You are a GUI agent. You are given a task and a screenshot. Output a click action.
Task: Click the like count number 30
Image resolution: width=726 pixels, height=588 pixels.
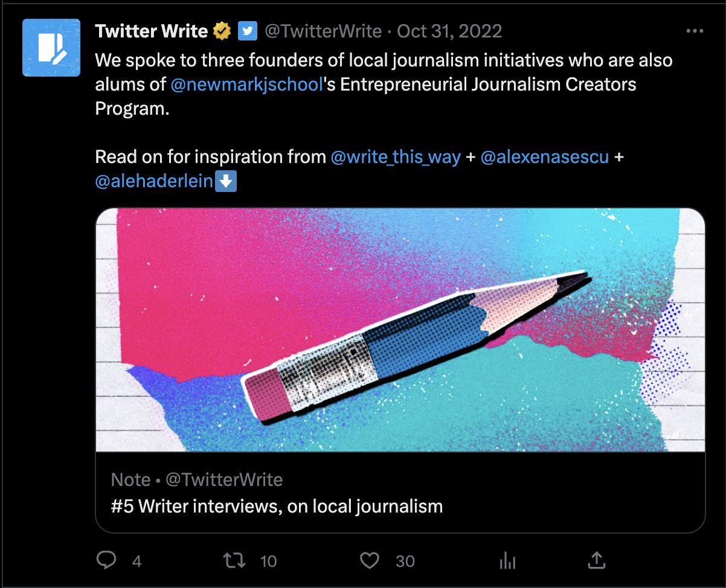click(405, 561)
